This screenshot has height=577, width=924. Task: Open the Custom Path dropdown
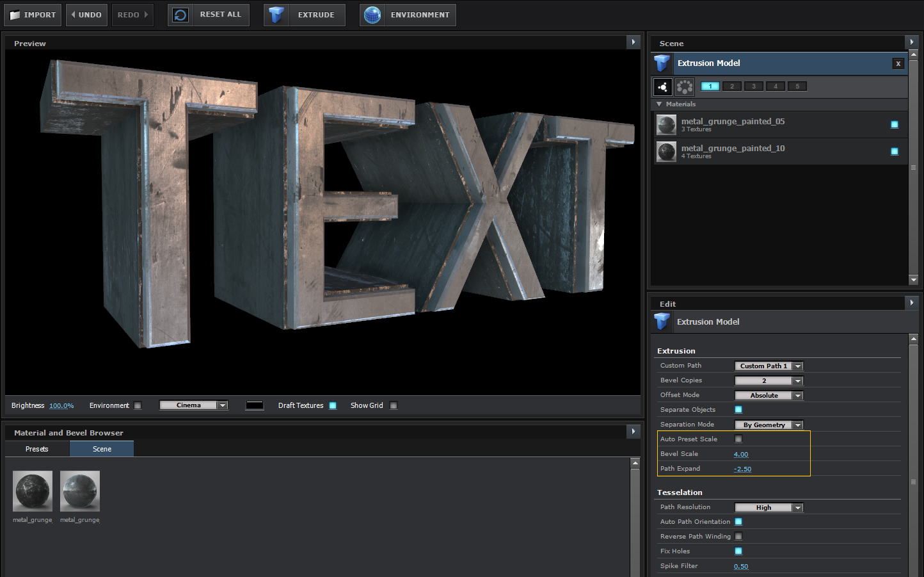(x=769, y=366)
